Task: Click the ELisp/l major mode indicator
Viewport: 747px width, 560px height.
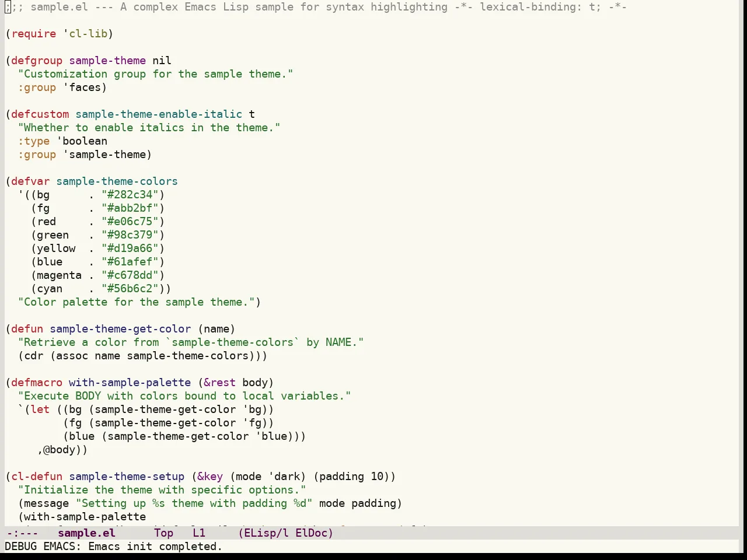Action: [266, 533]
